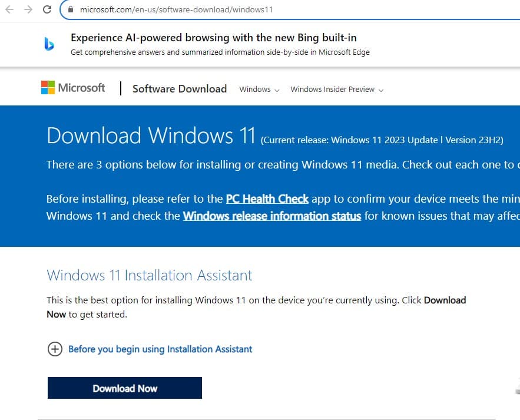Viewport: 520px width, 420px height.
Task: Click the four-color Microsoft logo
Action: (x=48, y=88)
